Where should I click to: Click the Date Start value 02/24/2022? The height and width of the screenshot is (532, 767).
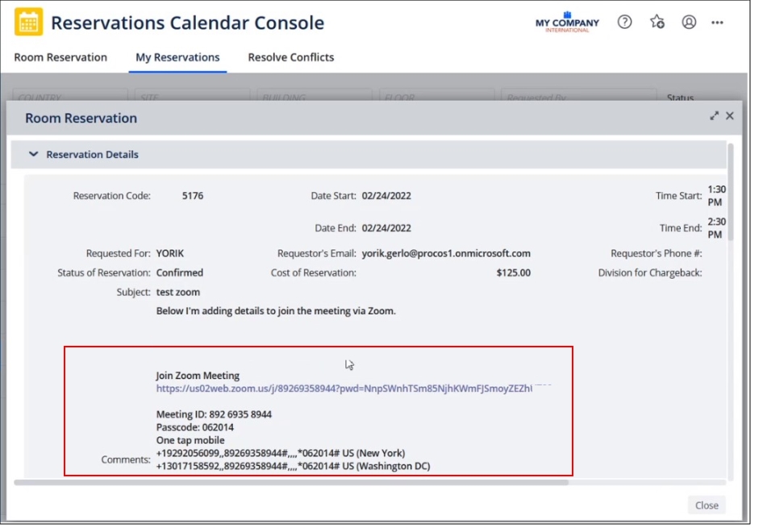[x=386, y=196]
